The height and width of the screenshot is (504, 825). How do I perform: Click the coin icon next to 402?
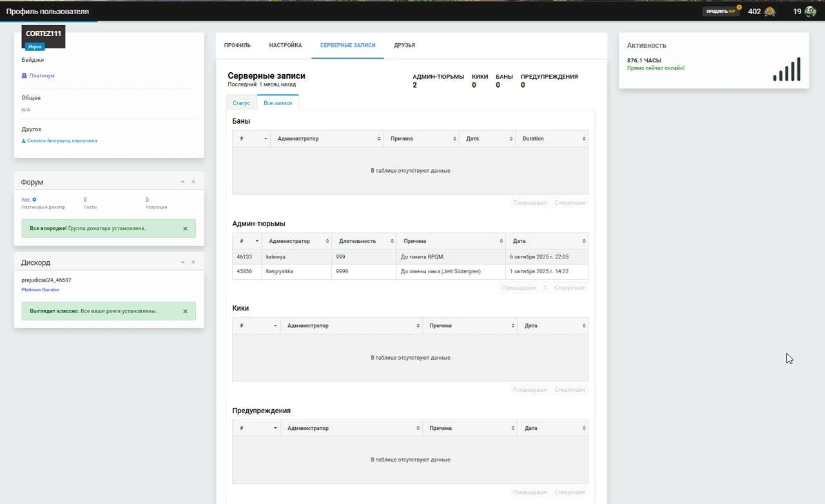pyautogui.click(x=770, y=12)
